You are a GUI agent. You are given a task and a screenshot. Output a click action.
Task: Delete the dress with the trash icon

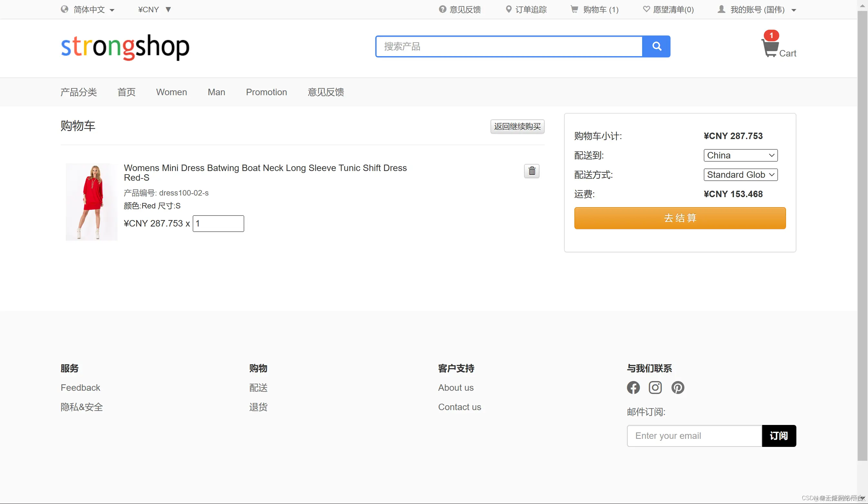click(x=531, y=171)
